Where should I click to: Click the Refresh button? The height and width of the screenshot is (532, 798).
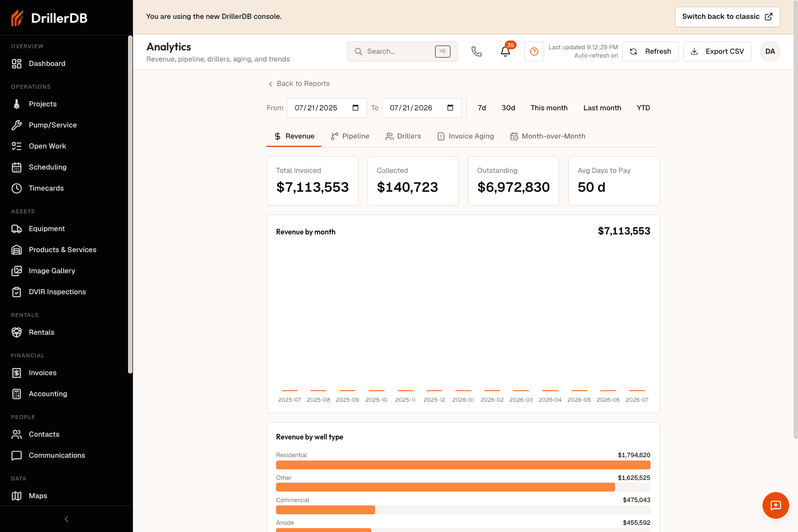pyautogui.click(x=651, y=52)
